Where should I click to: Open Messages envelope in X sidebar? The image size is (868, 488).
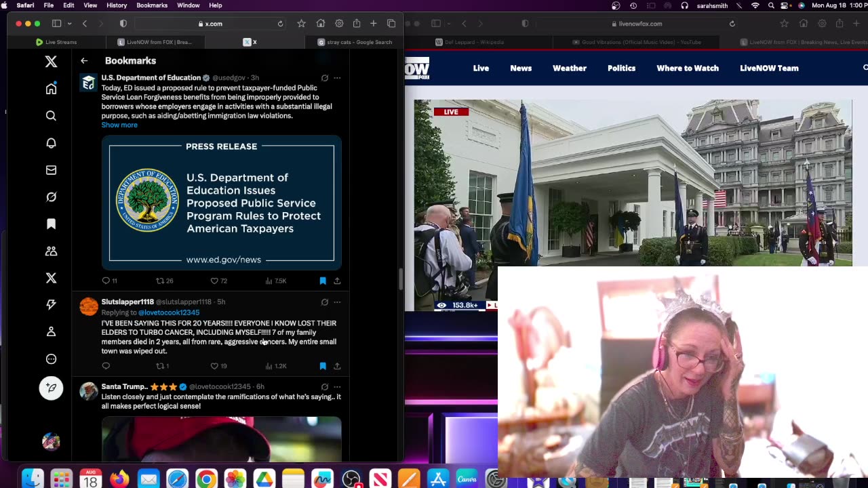(x=51, y=170)
